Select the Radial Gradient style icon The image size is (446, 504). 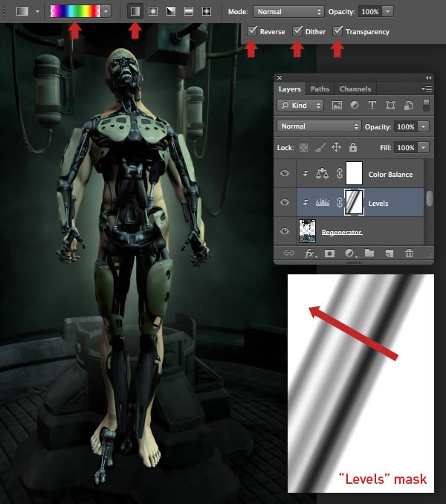click(x=153, y=11)
